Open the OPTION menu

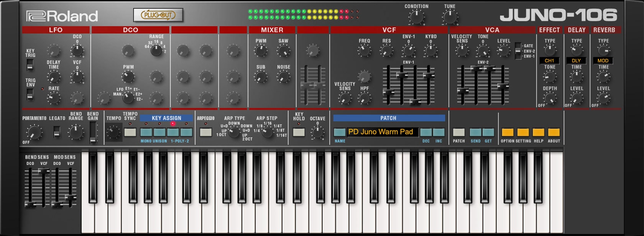(x=508, y=132)
